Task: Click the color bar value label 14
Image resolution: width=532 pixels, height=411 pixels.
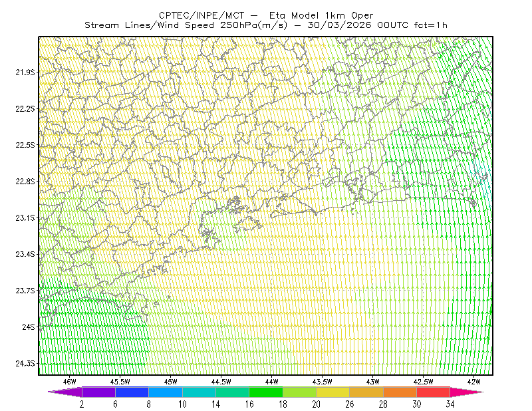Action: pos(215,404)
